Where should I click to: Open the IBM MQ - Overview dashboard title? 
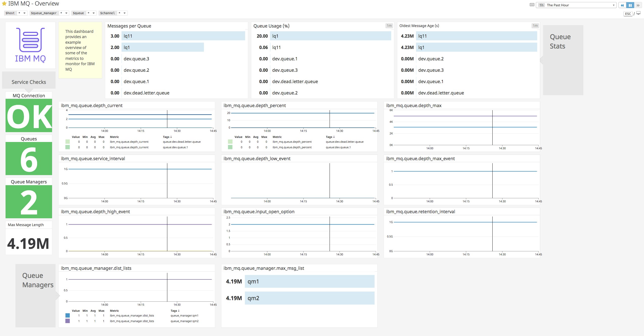34,4
